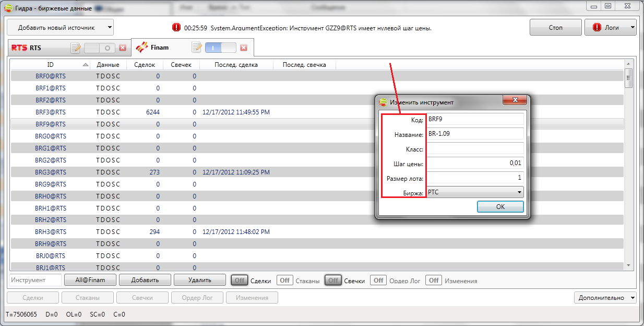The width and height of the screenshot is (644, 326).
Task: Open the Дополнительно dropdown
Action: pos(605,298)
